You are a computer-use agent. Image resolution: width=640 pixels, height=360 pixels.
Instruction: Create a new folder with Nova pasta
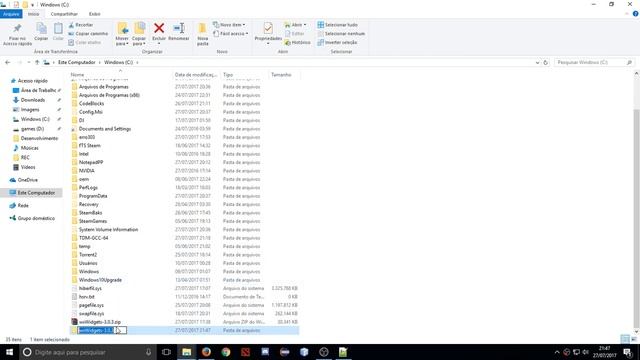pyautogui.click(x=202, y=34)
